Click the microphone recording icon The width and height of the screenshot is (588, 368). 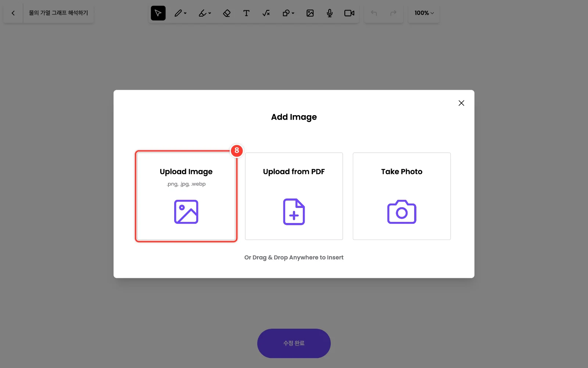click(330, 13)
